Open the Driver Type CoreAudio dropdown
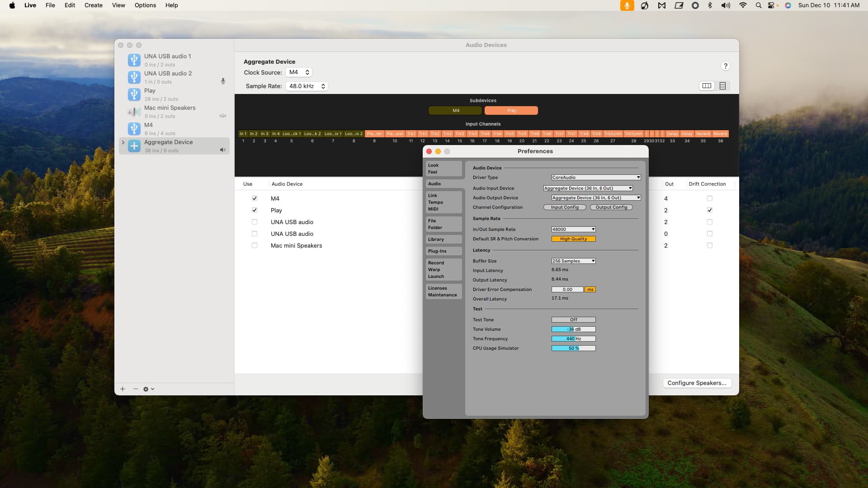The width and height of the screenshot is (868, 488). (x=596, y=178)
